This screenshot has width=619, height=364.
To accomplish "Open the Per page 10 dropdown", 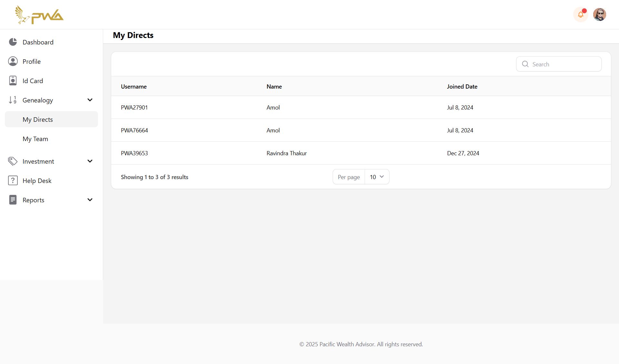I will pos(377,177).
